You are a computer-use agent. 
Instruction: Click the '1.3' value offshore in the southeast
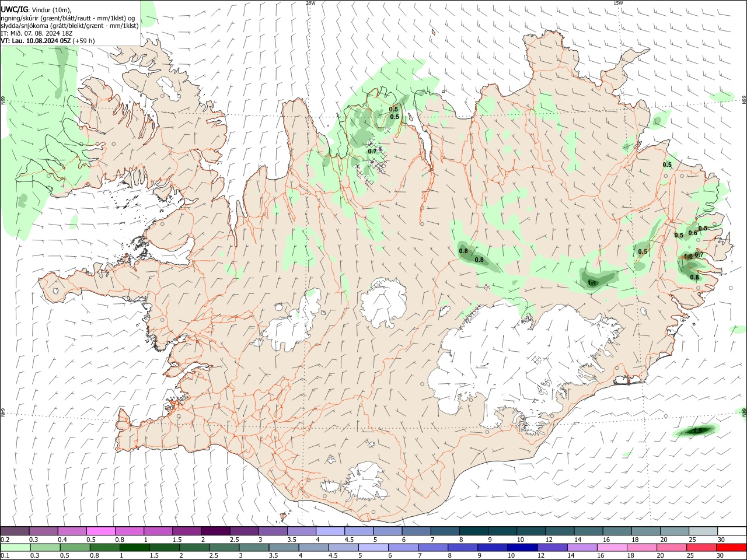tap(697, 431)
